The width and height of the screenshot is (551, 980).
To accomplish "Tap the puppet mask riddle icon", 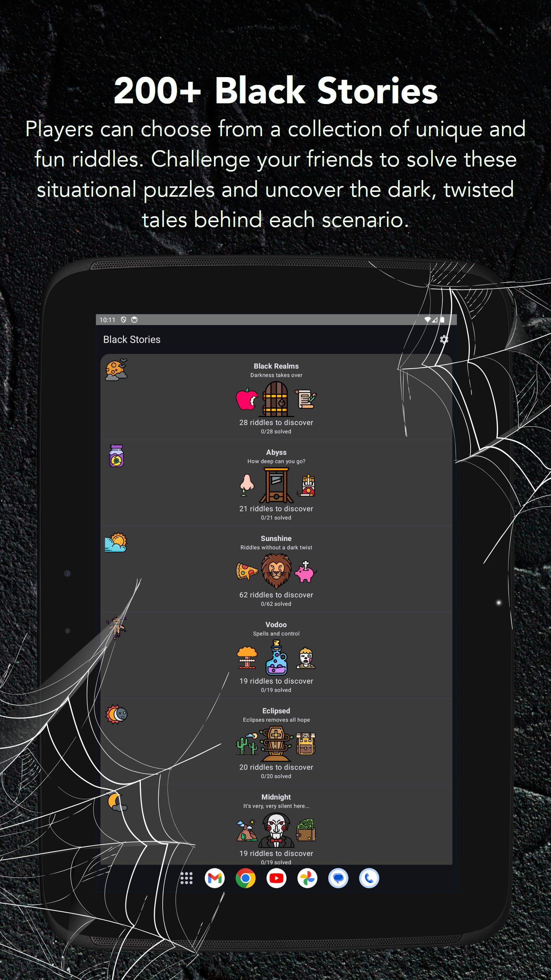I will point(276,830).
